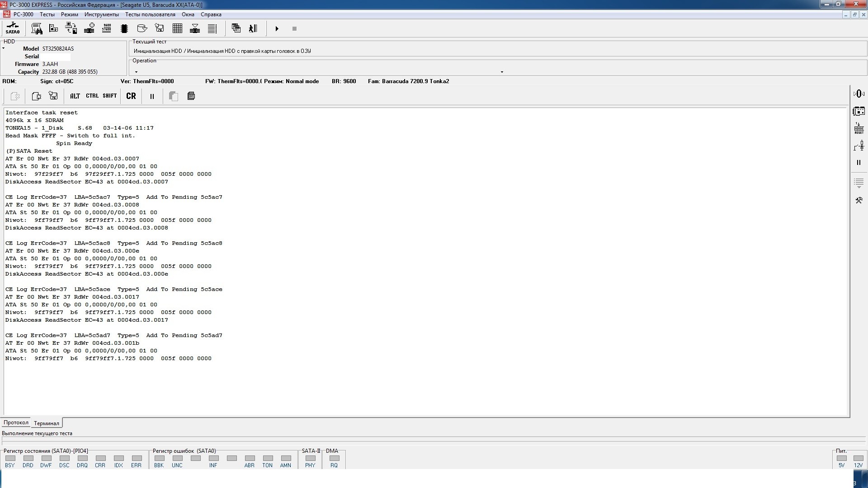Screen dimensions: 868x488
Task: Click the lined list toolbar icon
Action: [x=212, y=28]
